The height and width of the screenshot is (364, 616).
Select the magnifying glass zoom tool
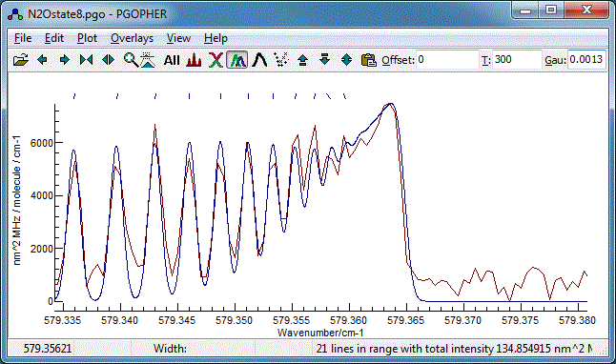pos(131,60)
